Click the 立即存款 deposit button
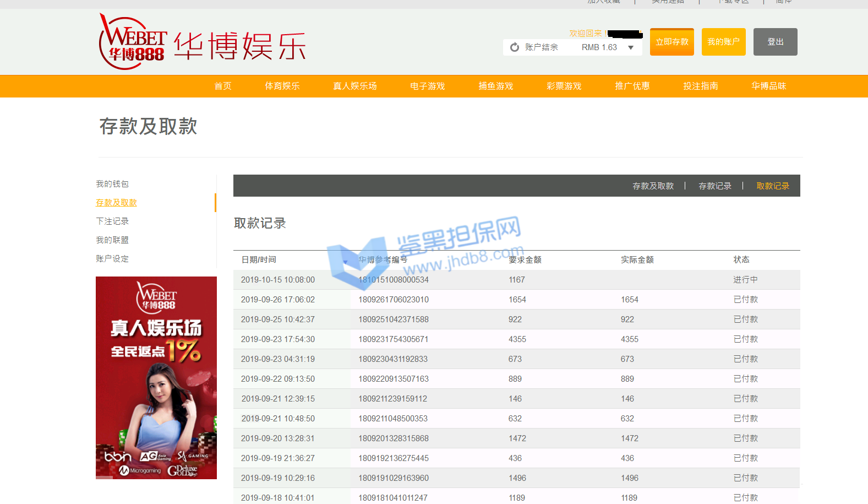Image resolution: width=868 pixels, height=504 pixels. click(x=672, y=42)
